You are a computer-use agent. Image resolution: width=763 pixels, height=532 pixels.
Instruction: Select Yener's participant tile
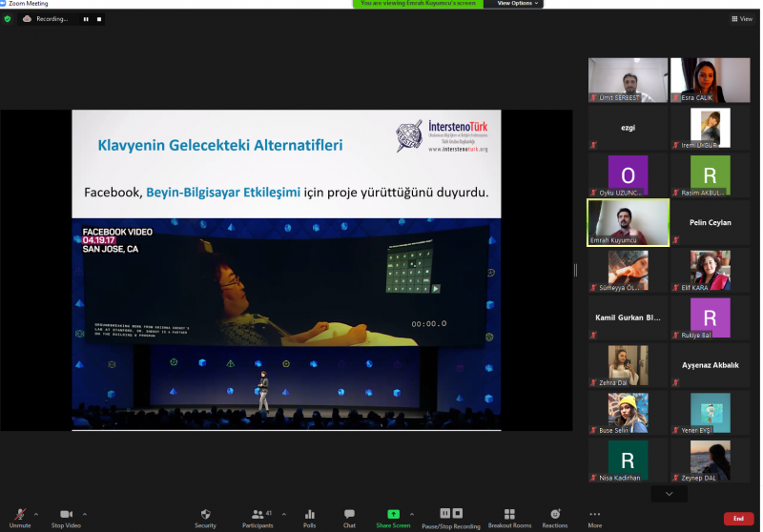[x=710, y=413]
